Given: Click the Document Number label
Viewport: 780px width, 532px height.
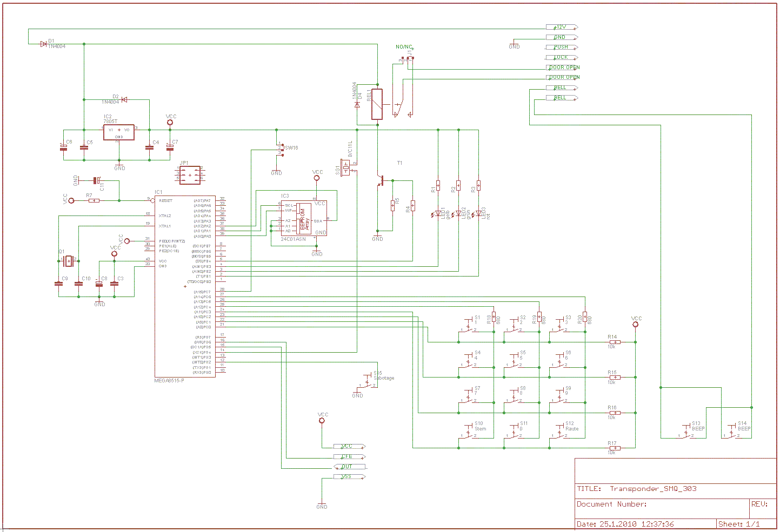Looking at the screenshot, I should click(611, 504).
